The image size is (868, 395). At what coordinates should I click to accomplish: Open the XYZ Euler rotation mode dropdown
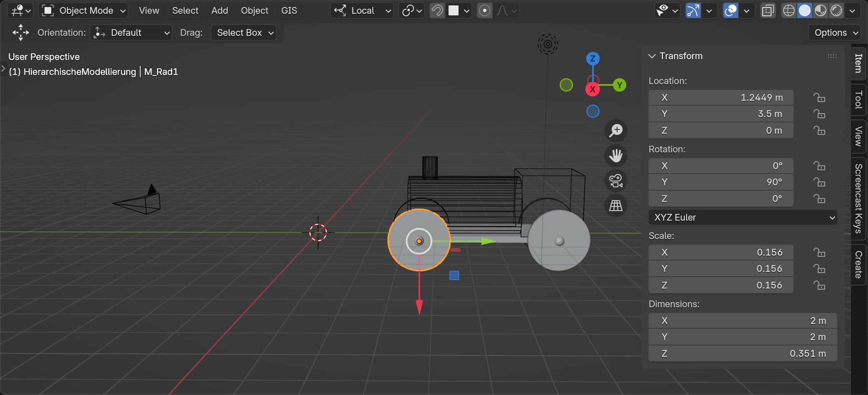point(742,218)
